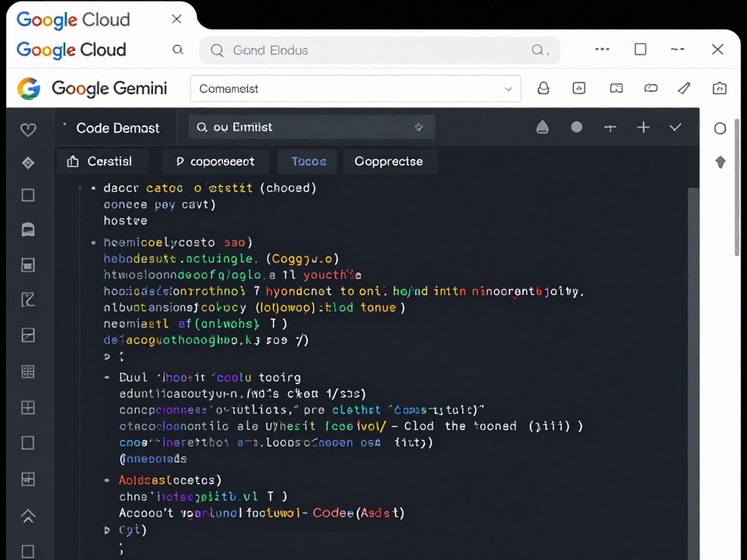Click the Cerstisl share button
Screen dimensions: 747x560
(103, 161)
